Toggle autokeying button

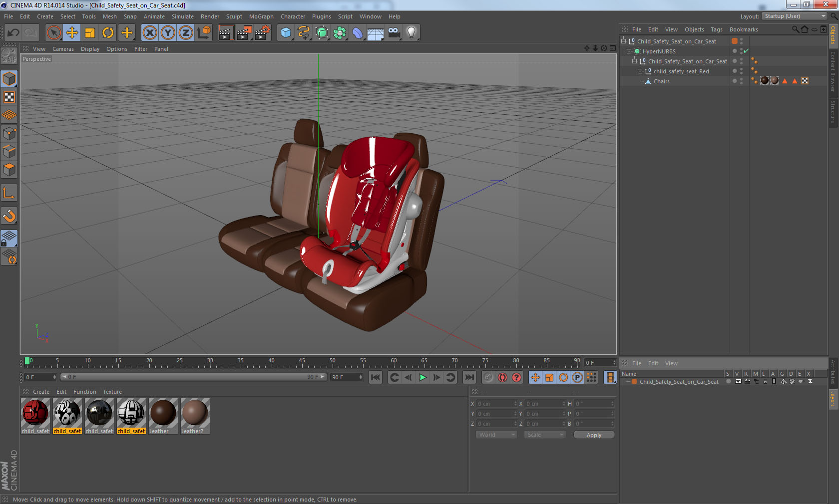click(x=502, y=377)
